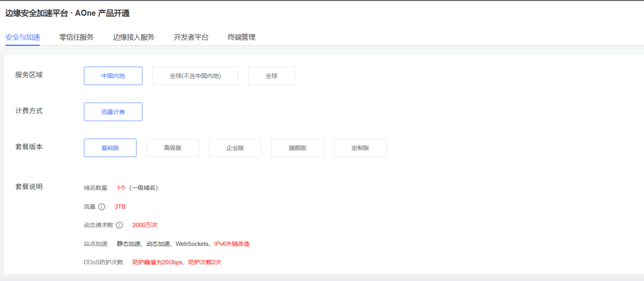Click the 3TB traffic value

point(120,207)
